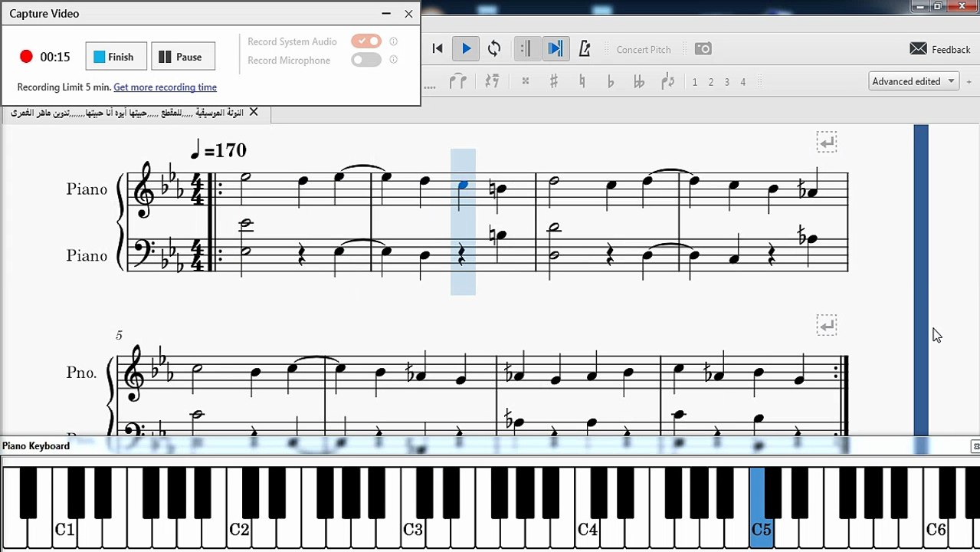Select voice 3

pos(727,82)
